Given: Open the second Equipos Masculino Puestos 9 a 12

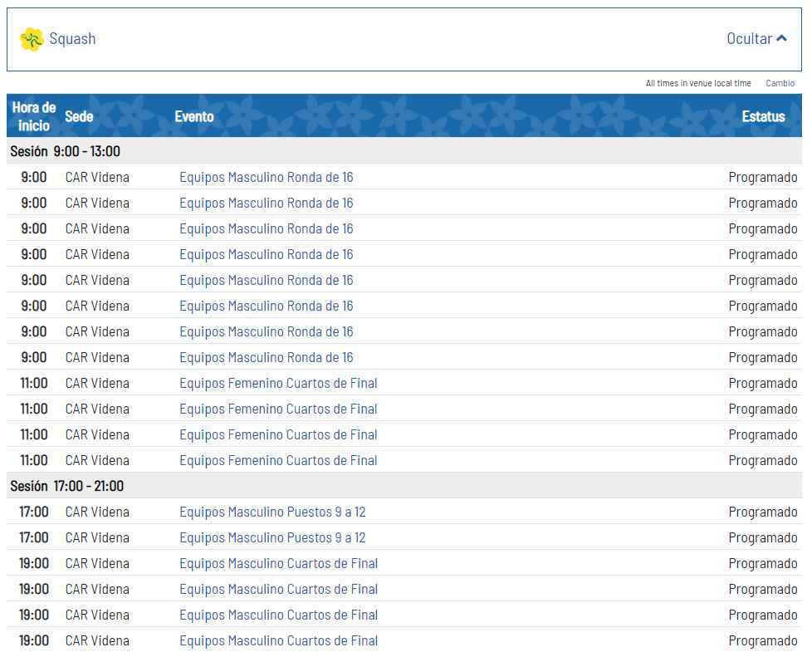Looking at the screenshot, I should click(272, 537).
